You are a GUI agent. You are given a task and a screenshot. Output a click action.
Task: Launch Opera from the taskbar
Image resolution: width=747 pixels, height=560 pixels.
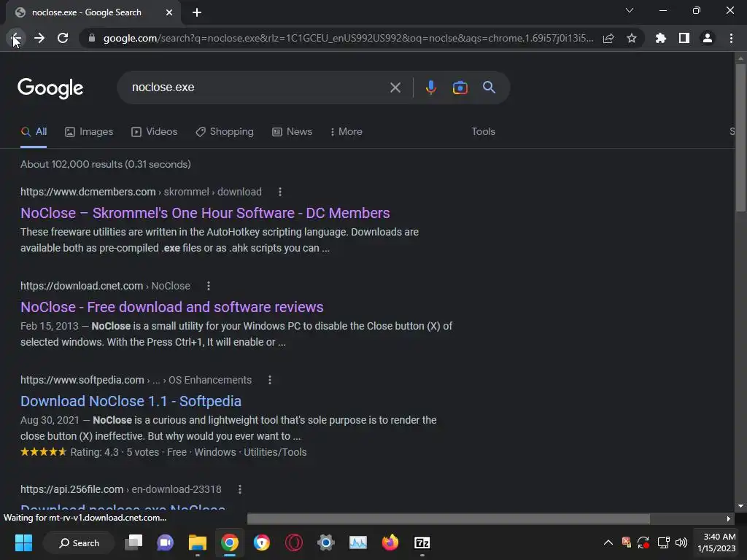pyautogui.click(x=294, y=542)
